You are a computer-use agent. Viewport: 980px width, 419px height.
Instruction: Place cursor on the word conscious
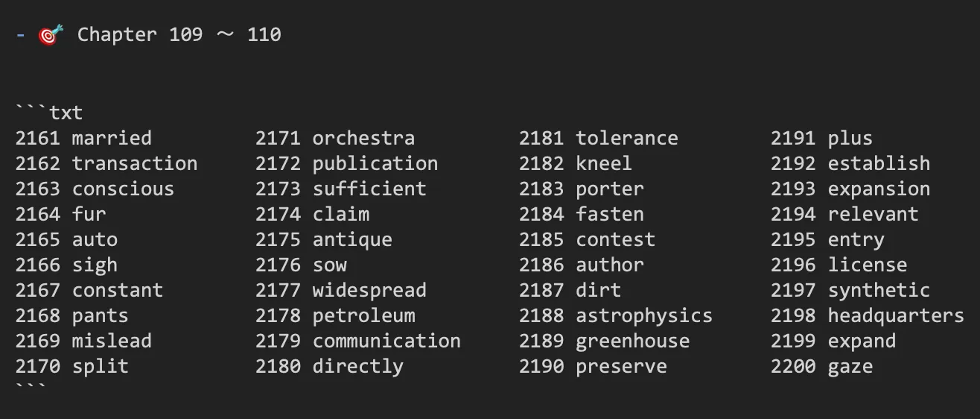[123, 189]
